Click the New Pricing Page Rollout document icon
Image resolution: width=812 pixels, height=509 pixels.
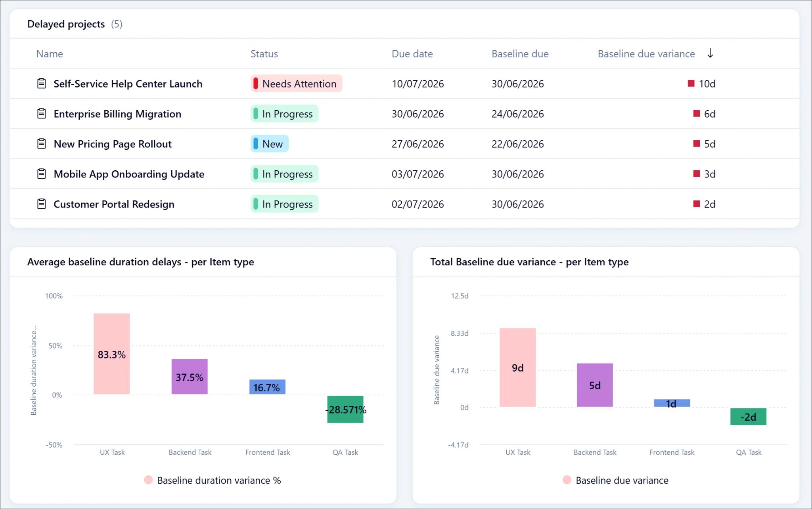coord(42,144)
